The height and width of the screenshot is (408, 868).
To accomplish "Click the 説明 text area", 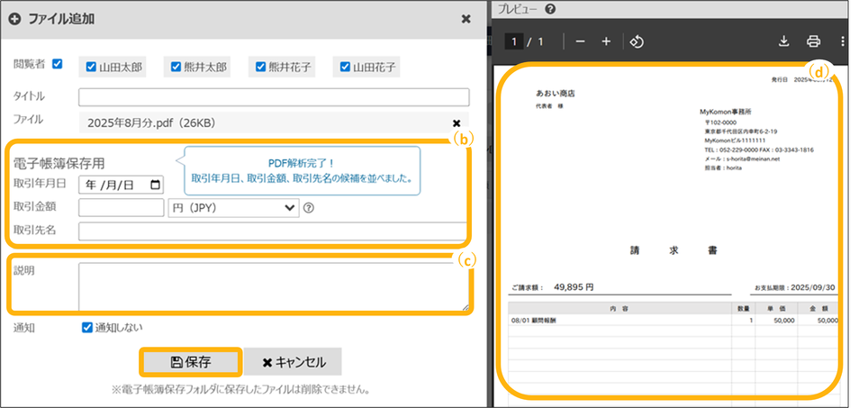I will [274, 286].
